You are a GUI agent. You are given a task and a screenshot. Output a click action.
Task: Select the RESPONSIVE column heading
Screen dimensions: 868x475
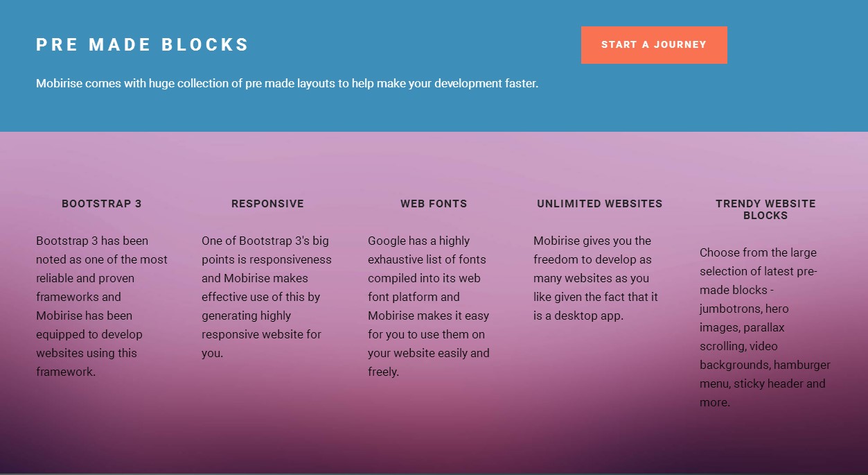click(267, 204)
